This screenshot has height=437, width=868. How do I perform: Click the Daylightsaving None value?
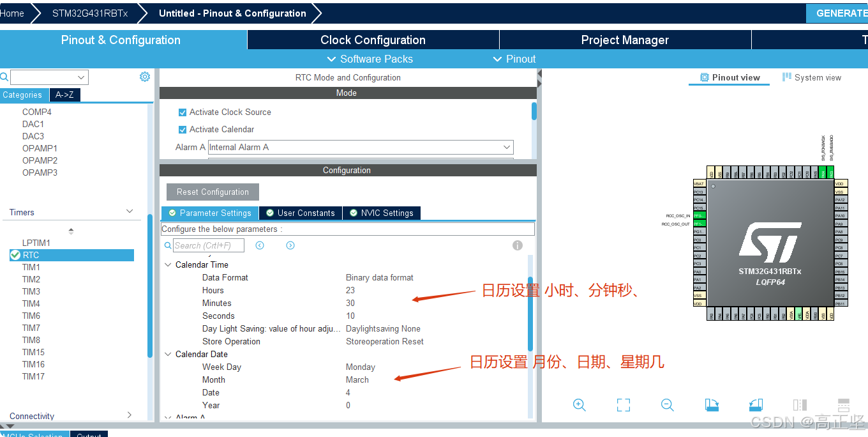tap(383, 328)
